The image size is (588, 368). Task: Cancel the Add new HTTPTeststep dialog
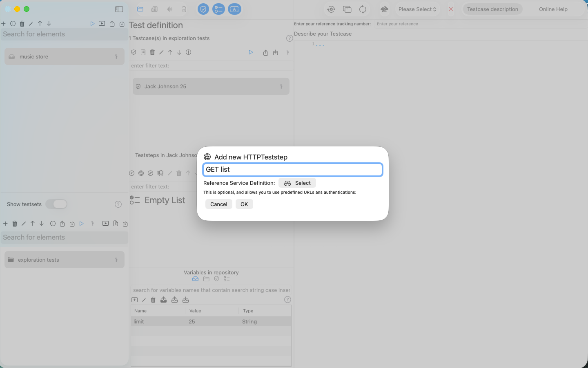click(218, 204)
